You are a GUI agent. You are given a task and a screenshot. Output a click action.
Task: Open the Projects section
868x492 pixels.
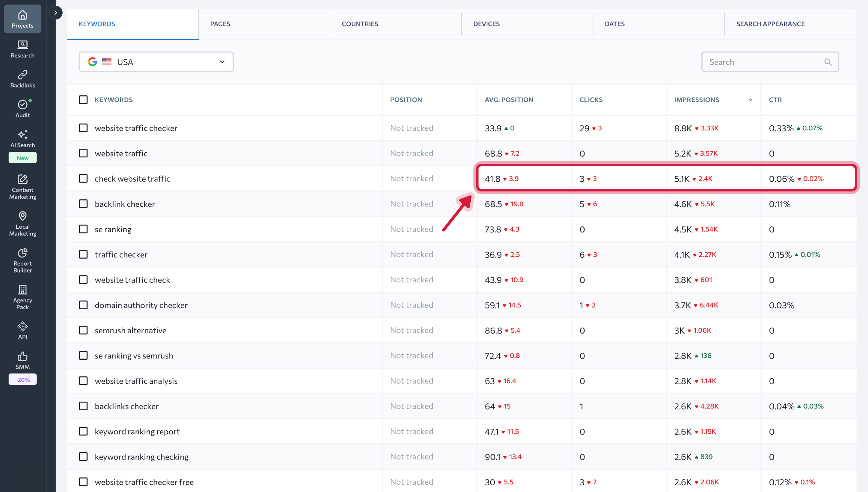click(22, 18)
